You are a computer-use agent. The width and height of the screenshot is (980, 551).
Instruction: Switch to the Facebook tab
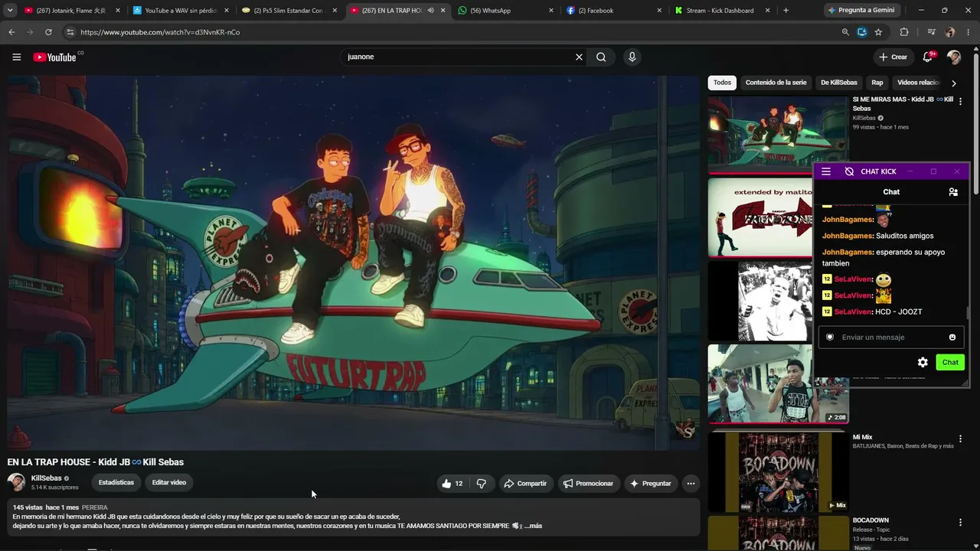pyautogui.click(x=615, y=11)
